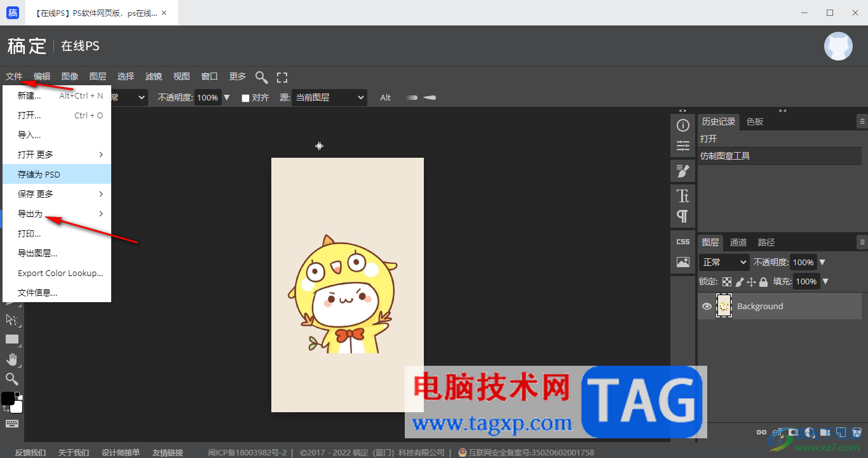This screenshot has height=458, width=868.
Task: Click the options bar 不透明度 100% field
Action: 208,97
